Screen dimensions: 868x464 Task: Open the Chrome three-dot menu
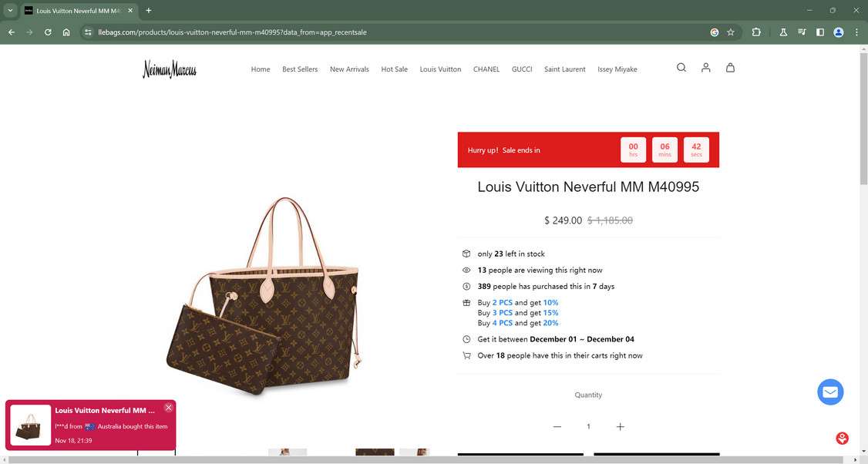[x=857, y=32]
